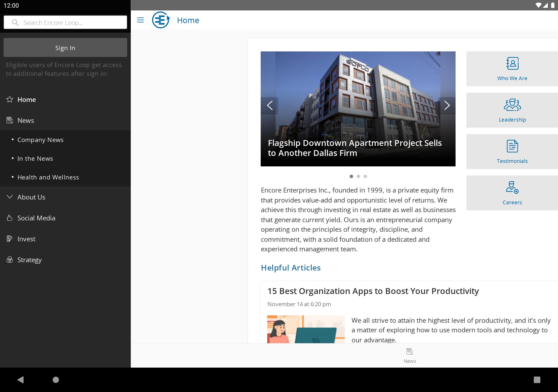Click the Social Media thumbs-up icon
This screenshot has height=392, width=558.
10,218
